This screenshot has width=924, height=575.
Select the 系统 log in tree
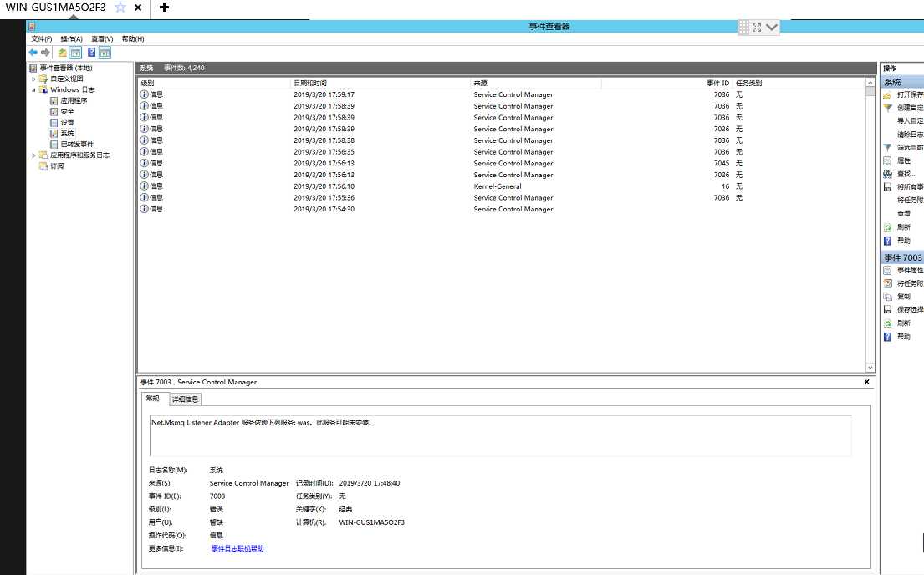pos(67,134)
